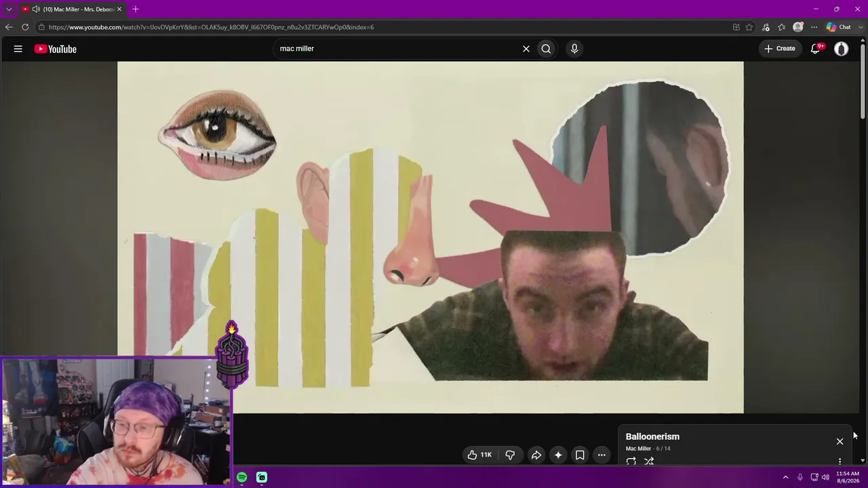
Task: Open the playlist options three-dot menu
Action: pos(840,461)
